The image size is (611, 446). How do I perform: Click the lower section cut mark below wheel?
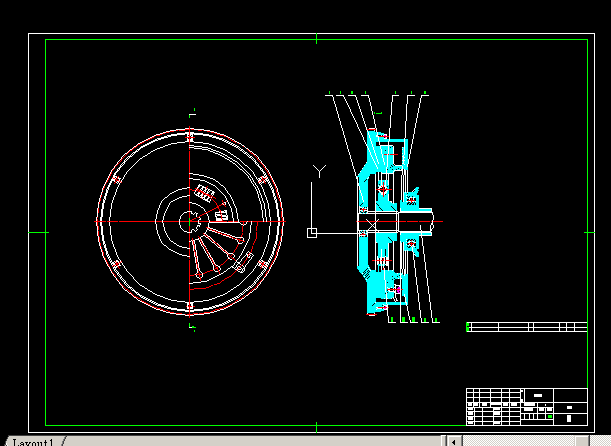pos(192,327)
